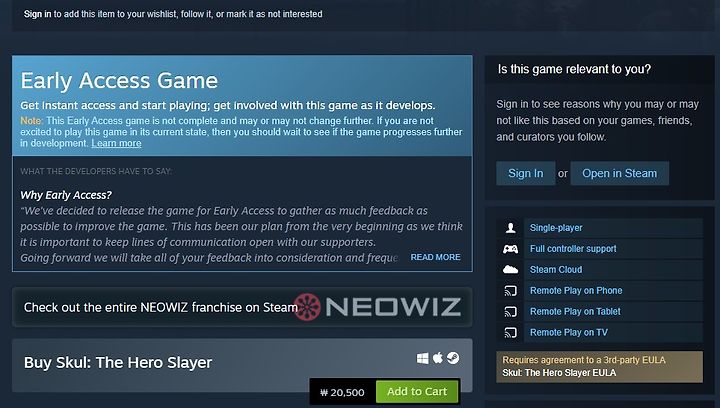The width and height of the screenshot is (720, 408).
Task: Click the Sign In button
Action: tap(526, 173)
